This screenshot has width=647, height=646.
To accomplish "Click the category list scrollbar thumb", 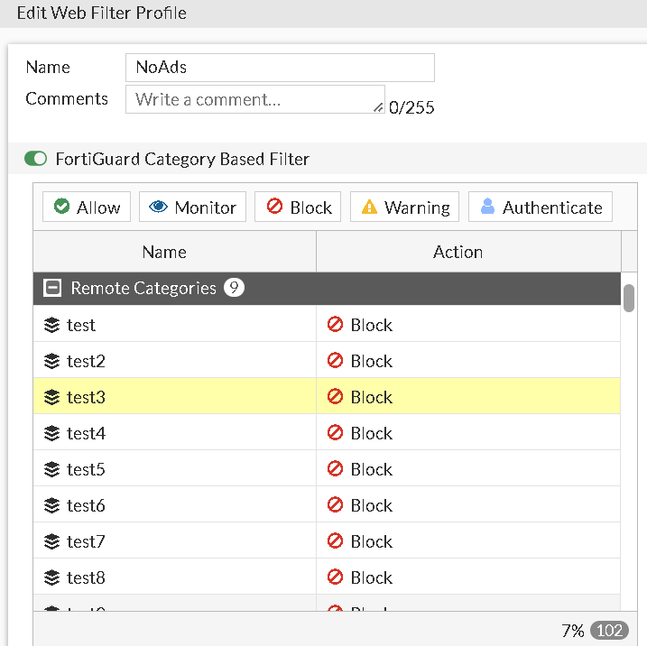I will 629,298.
